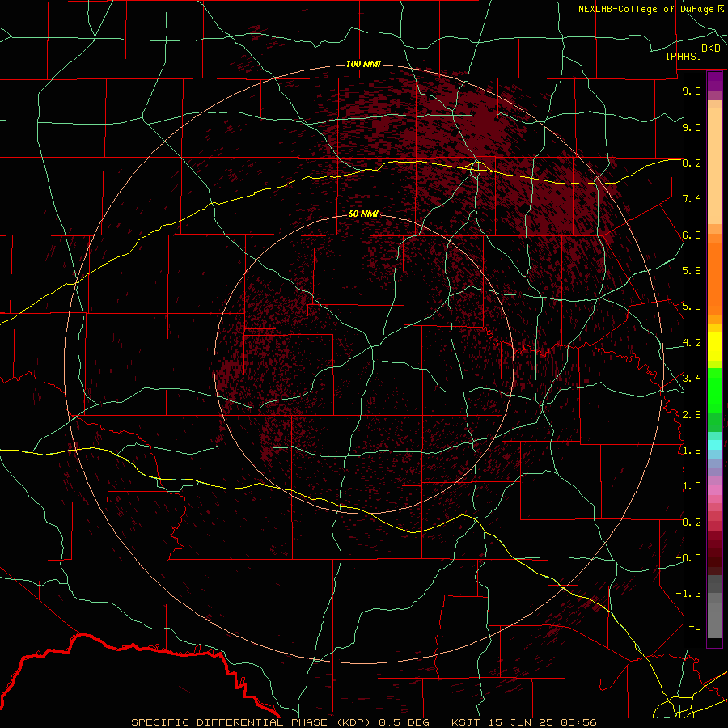
Task: Click the Specific Differential Phase caption at the bottom
Action: point(364,722)
